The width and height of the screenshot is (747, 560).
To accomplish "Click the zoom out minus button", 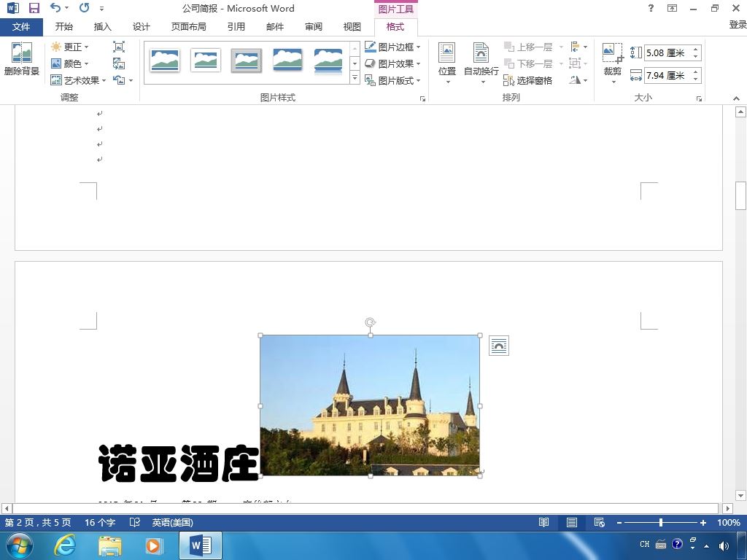I will (619, 522).
